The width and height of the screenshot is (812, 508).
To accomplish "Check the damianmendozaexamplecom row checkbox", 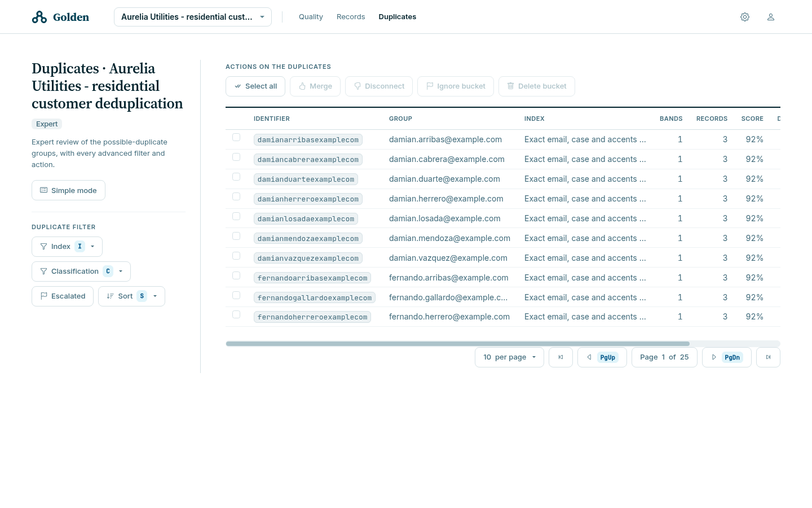I will (x=236, y=236).
